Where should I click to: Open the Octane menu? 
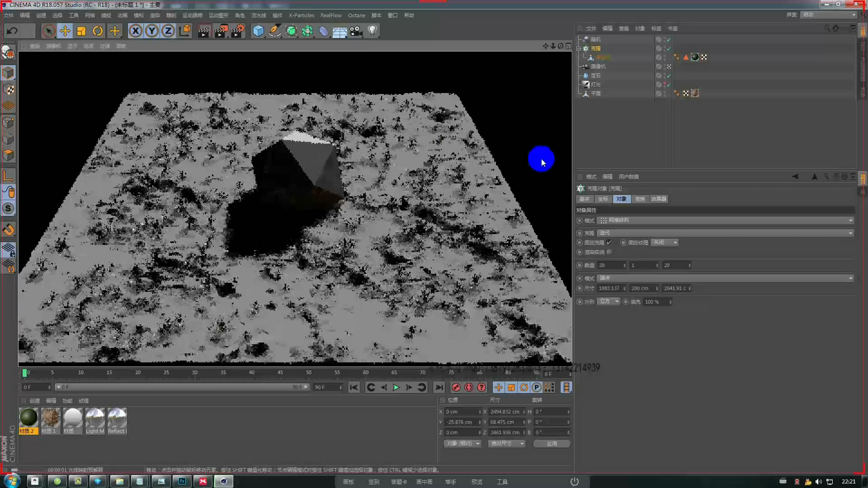coord(356,15)
